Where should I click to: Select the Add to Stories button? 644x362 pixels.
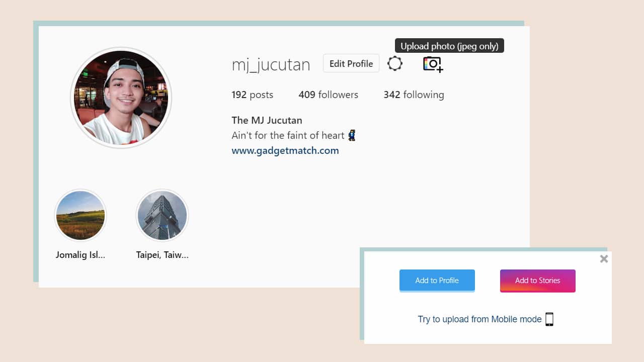pos(537,281)
